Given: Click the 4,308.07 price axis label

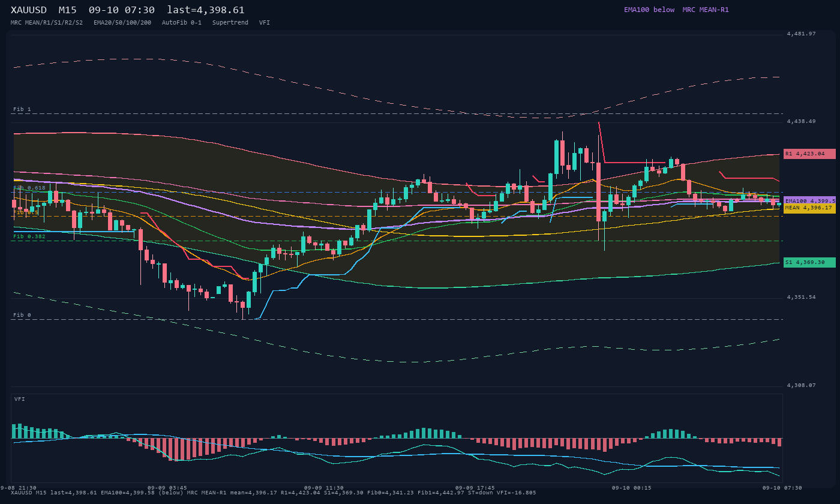Looking at the screenshot, I should pyautogui.click(x=802, y=385).
